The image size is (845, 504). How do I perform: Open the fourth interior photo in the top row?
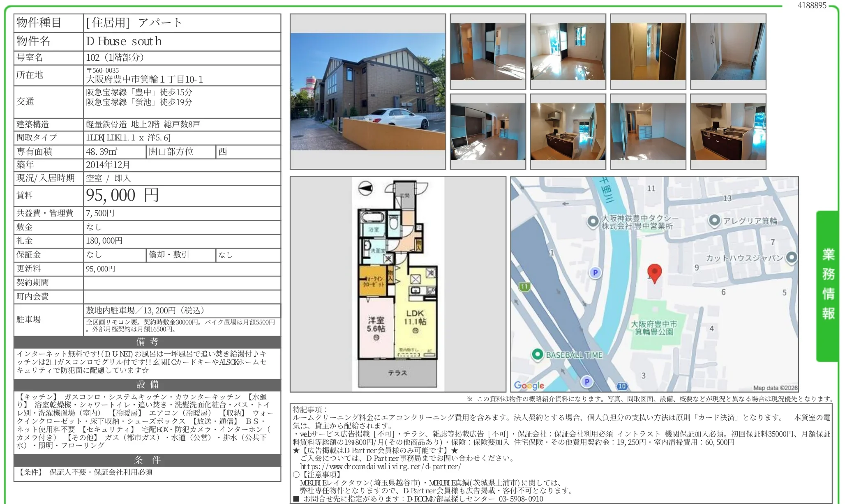coord(728,51)
